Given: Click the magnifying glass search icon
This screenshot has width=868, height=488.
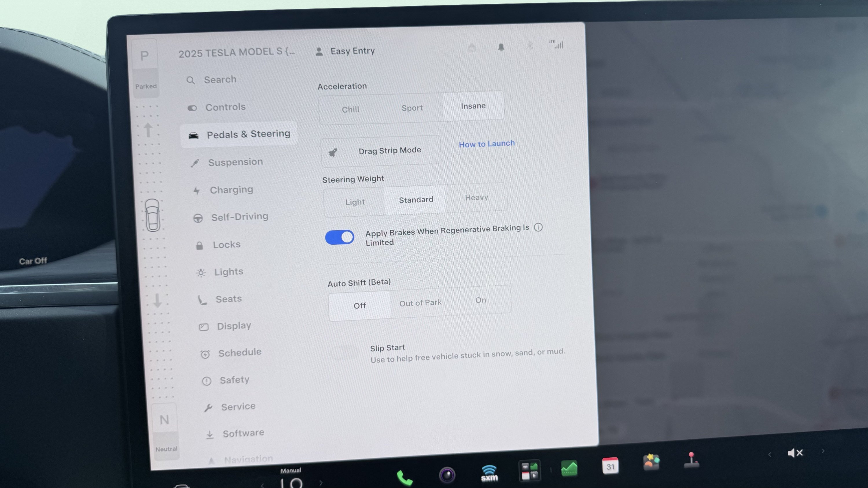Looking at the screenshot, I should coord(191,80).
